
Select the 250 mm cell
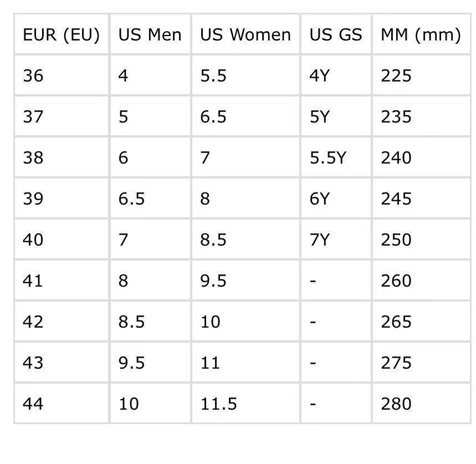tap(396, 239)
